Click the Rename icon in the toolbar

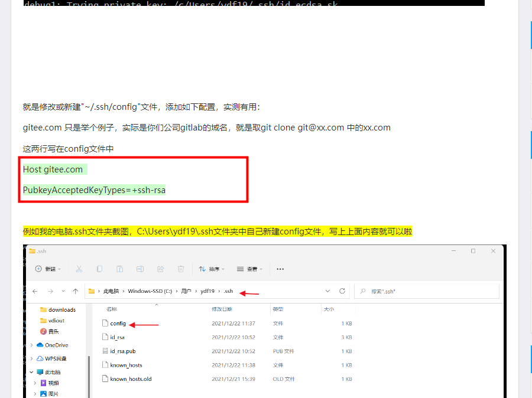pos(140,269)
